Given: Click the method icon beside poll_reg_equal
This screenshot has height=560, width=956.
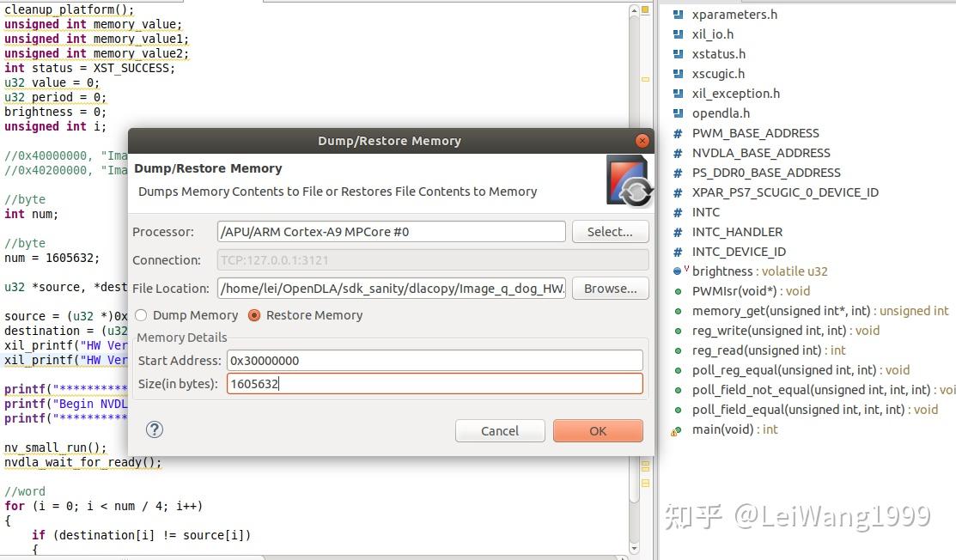Looking at the screenshot, I should point(679,370).
